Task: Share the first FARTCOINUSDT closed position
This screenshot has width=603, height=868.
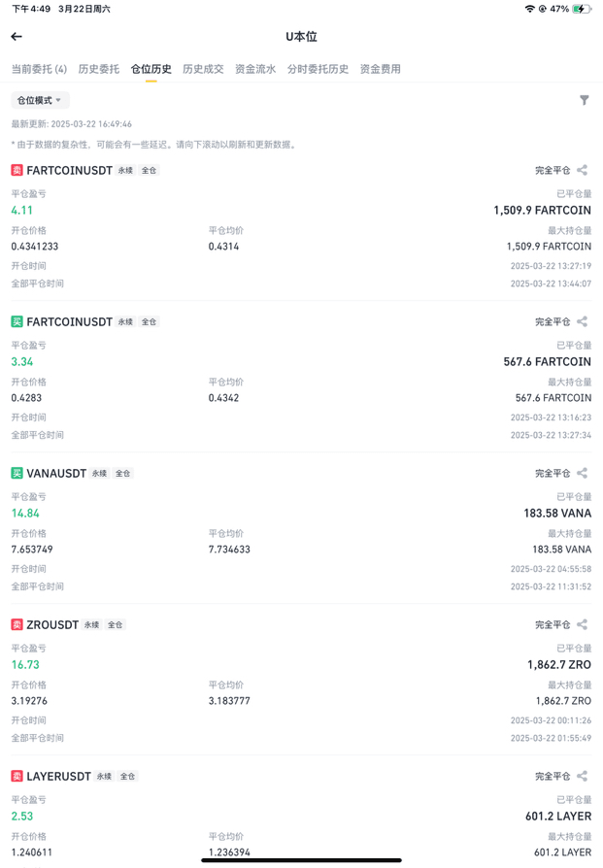Action: point(582,170)
